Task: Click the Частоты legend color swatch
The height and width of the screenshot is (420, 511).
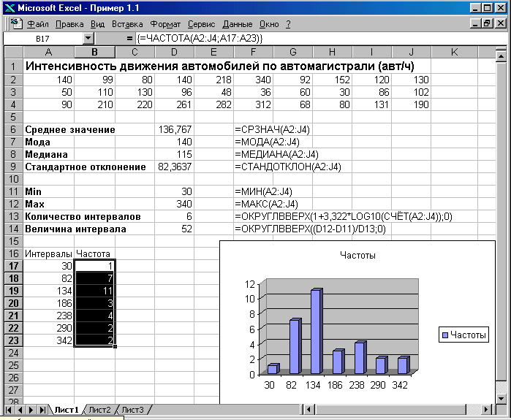Action: coord(445,335)
